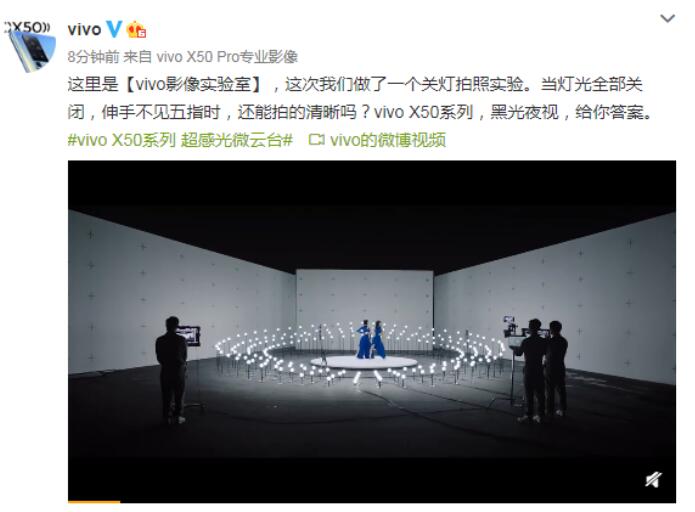695x512 pixels.
Task: Click the orange crown membership badge
Action: [136, 30]
